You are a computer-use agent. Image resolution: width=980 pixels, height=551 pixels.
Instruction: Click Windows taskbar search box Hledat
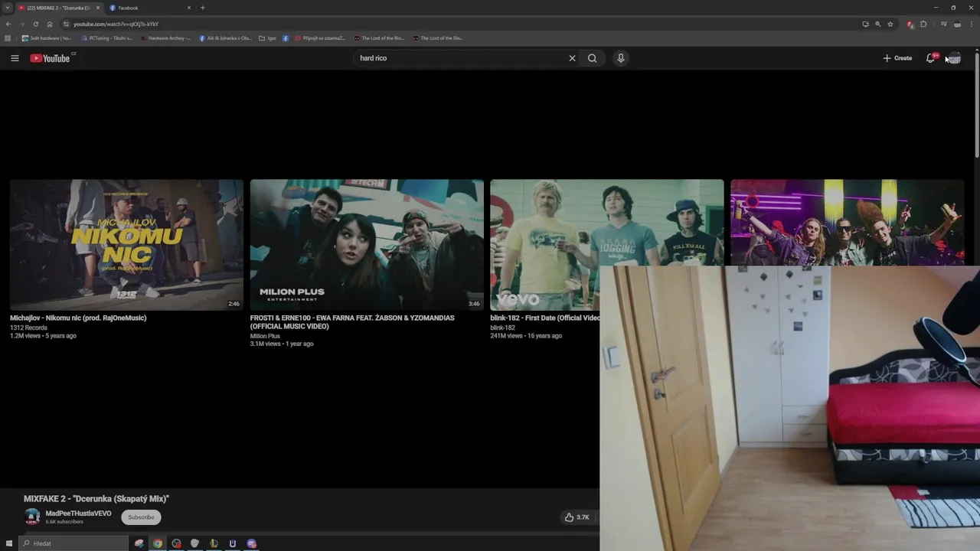click(73, 543)
